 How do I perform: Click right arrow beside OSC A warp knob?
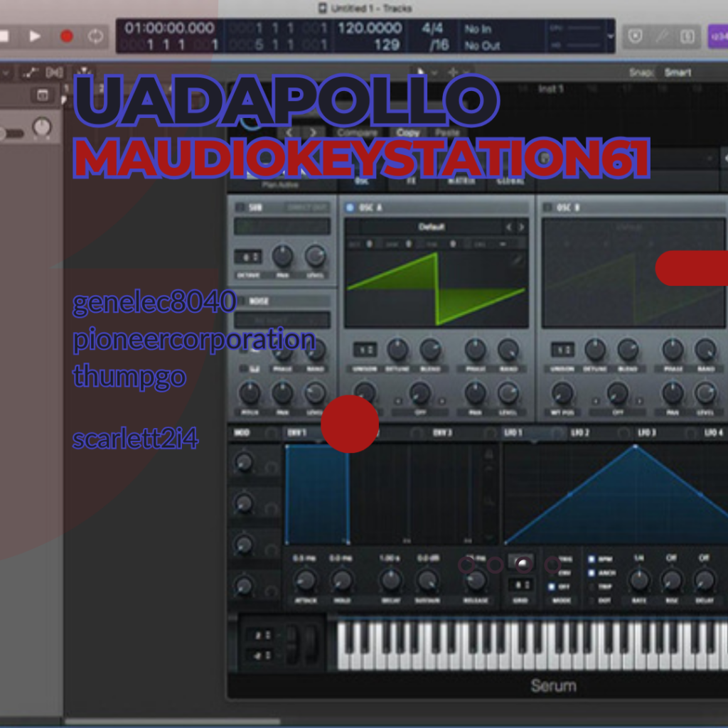[442, 401]
